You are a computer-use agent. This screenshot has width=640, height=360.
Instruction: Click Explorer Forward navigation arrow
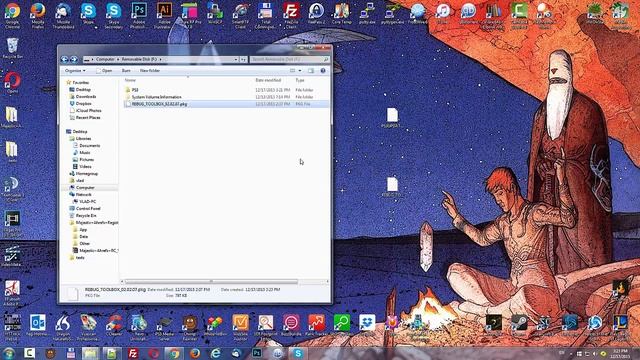(74, 60)
